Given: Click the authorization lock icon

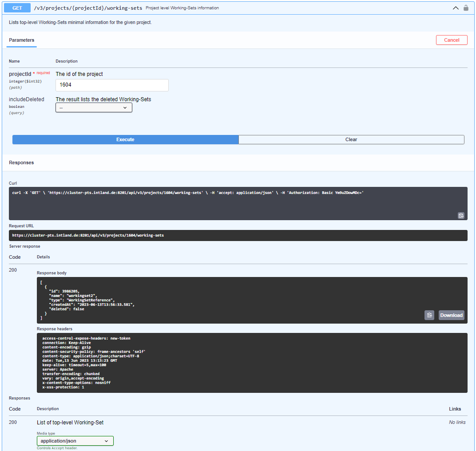Looking at the screenshot, I should coord(466,8).
